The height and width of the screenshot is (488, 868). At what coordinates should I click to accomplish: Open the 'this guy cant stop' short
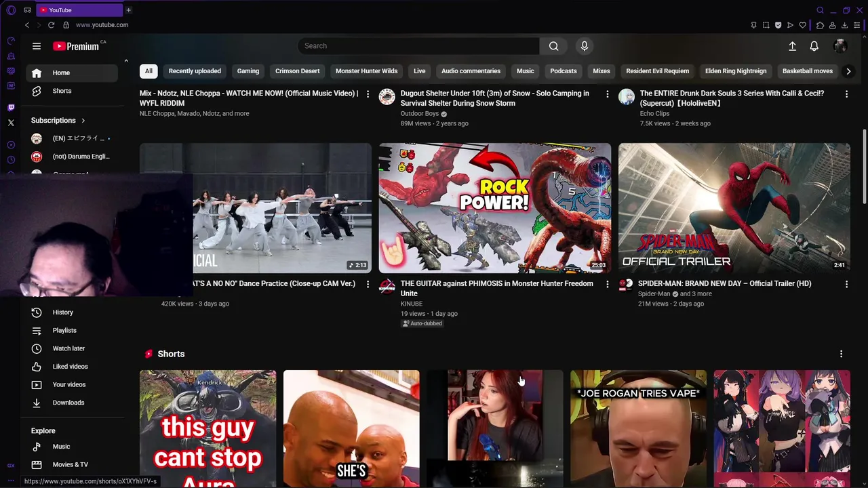[x=208, y=428]
